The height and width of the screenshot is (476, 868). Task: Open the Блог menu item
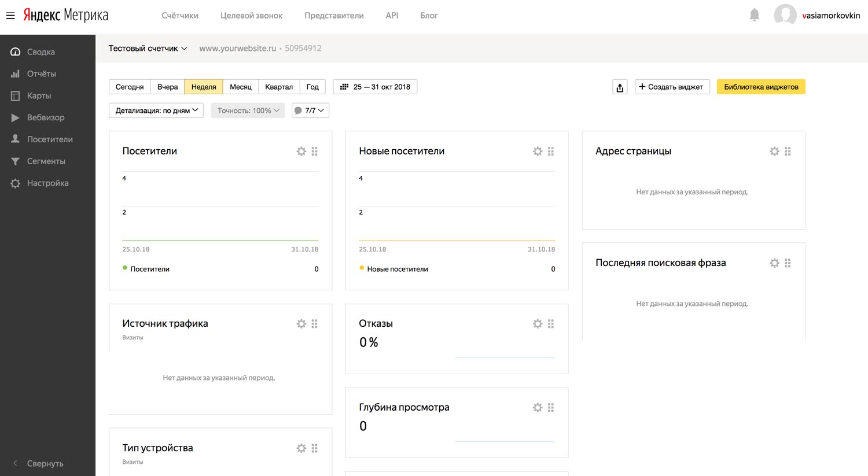429,16
